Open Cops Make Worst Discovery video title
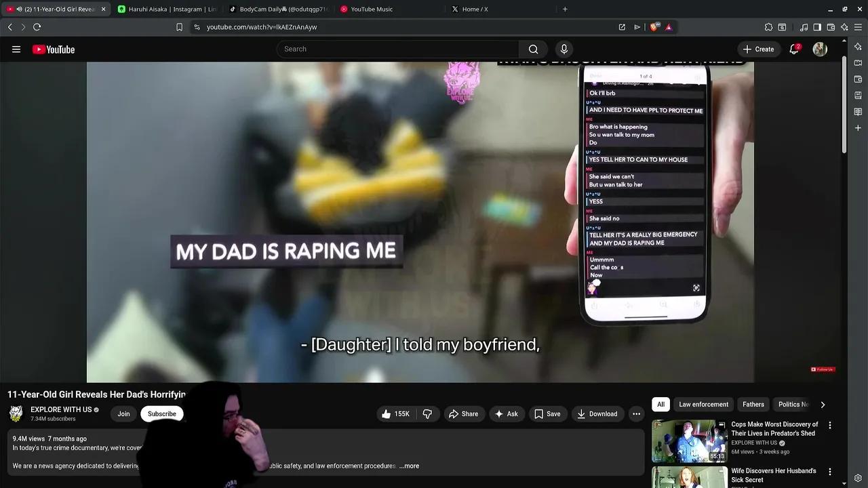This screenshot has height=488, width=868. pos(774,429)
